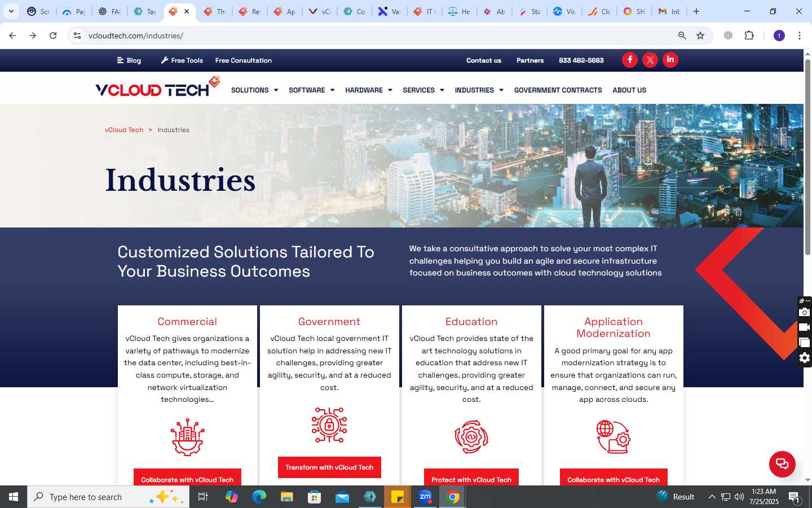The height and width of the screenshot is (508, 812).
Task: Open the ABOUT US menu item
Action: pos(629,90)
